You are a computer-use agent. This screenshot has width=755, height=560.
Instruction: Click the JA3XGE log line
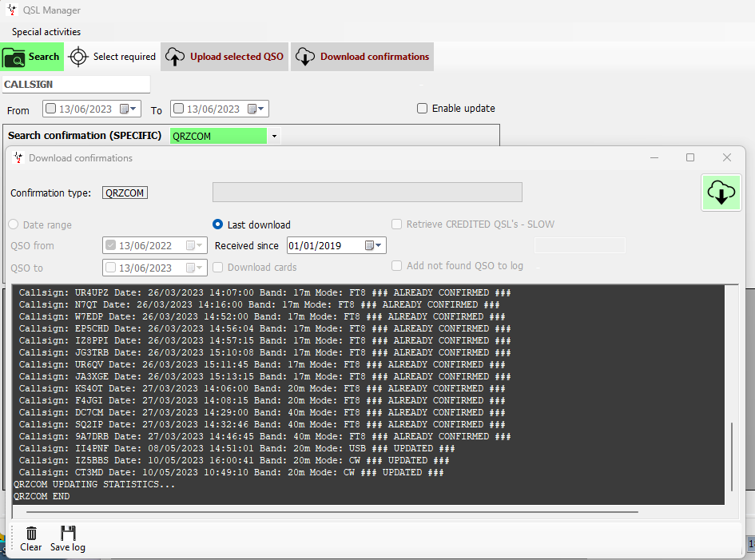click(264, 376)
